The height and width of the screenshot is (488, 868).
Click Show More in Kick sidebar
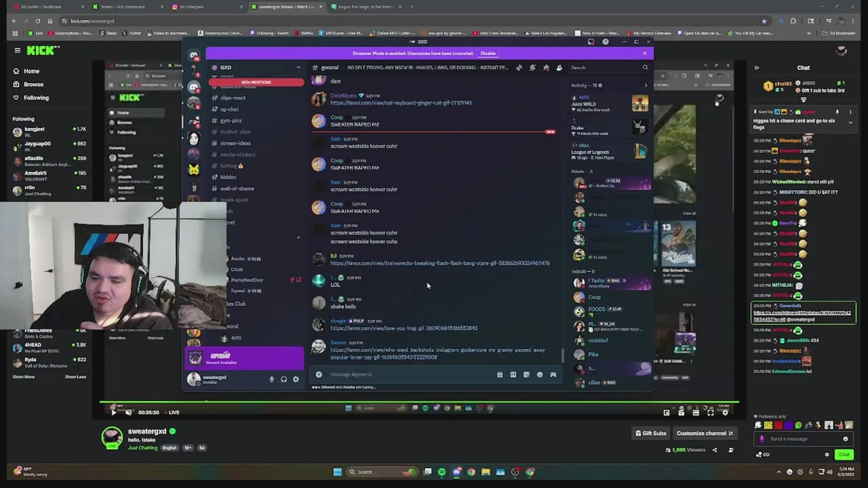tap(24, 377)
